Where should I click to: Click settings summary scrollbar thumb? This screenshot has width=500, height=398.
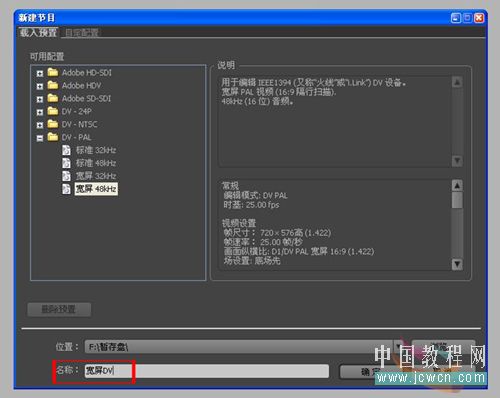(x=457, y=200)
